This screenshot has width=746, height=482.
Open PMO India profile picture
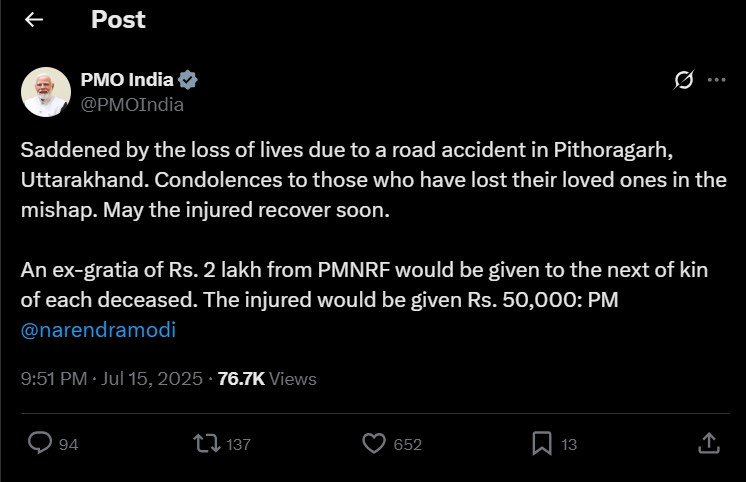pos(45,91)
